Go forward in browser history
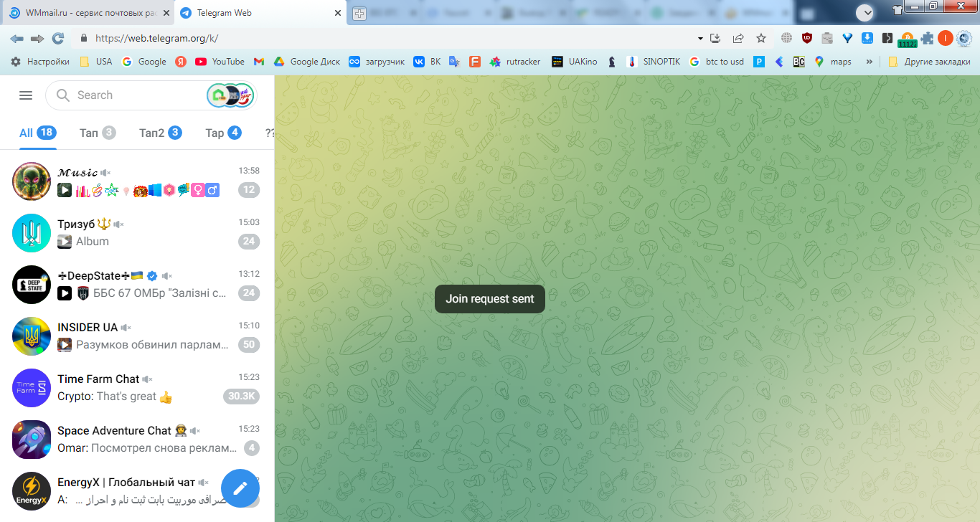980x522 pixels. click(x=37, y=38)
